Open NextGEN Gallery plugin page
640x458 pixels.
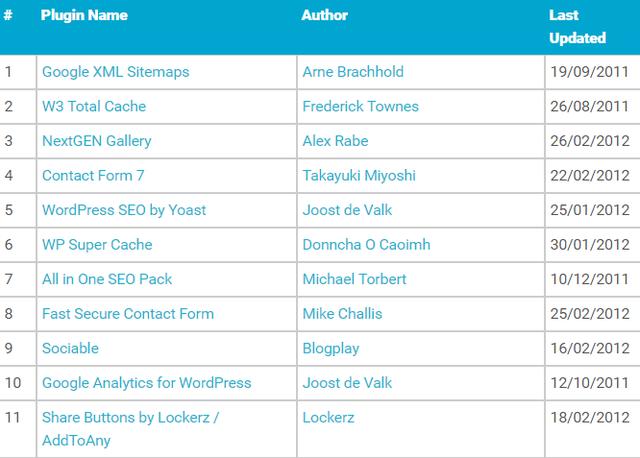point(97,141)
